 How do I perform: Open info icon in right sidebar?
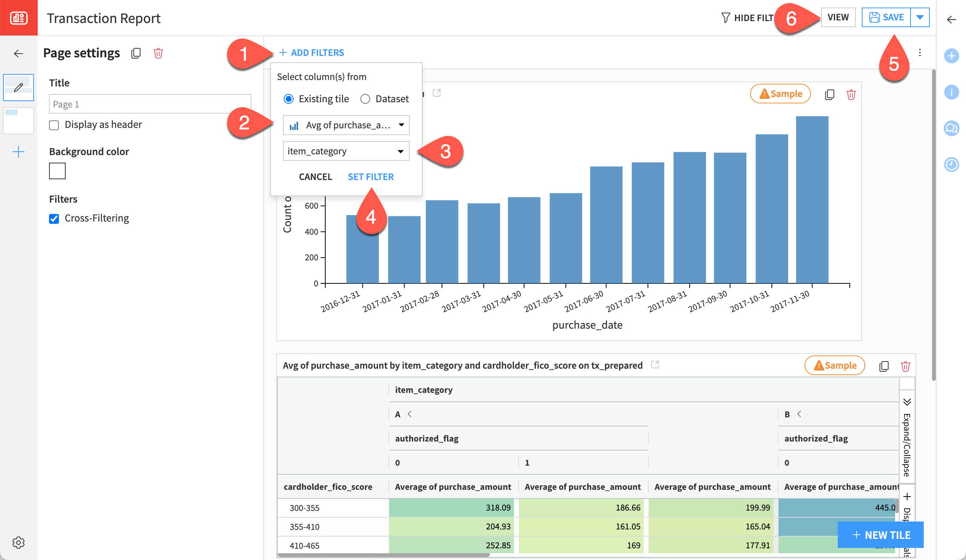pos(951,92)
